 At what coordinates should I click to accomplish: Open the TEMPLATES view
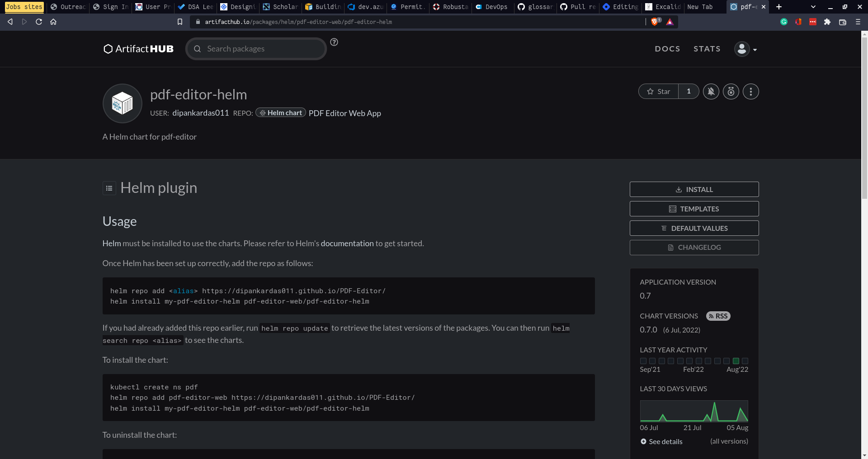click(694, 209)
